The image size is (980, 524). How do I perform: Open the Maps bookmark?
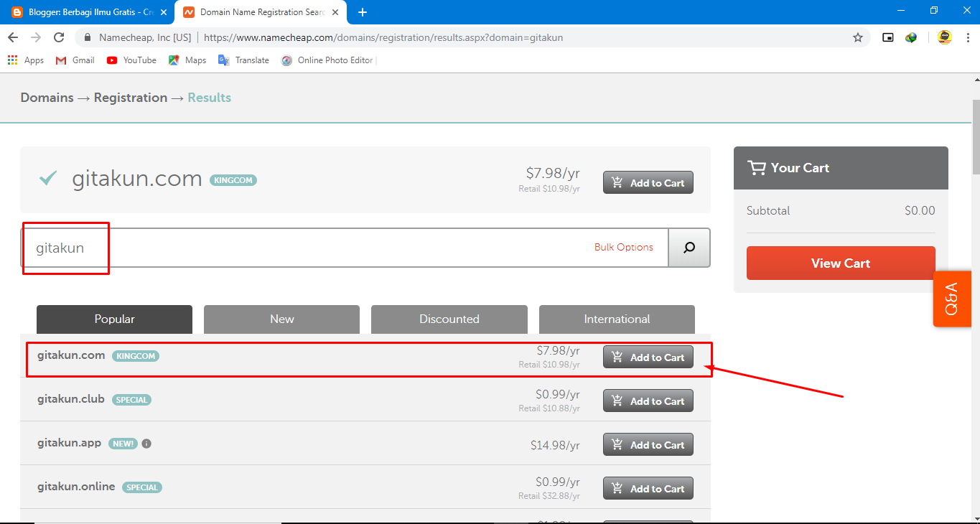click(x=187, y=60)
